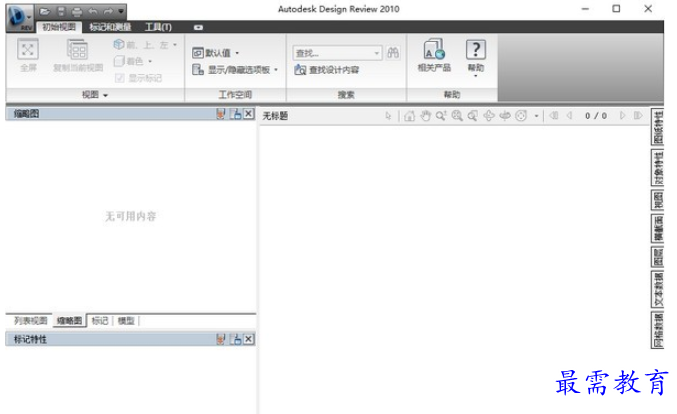Go to the next sheet
The width and height of the screenshot is (677, 414).
[622, 116]
